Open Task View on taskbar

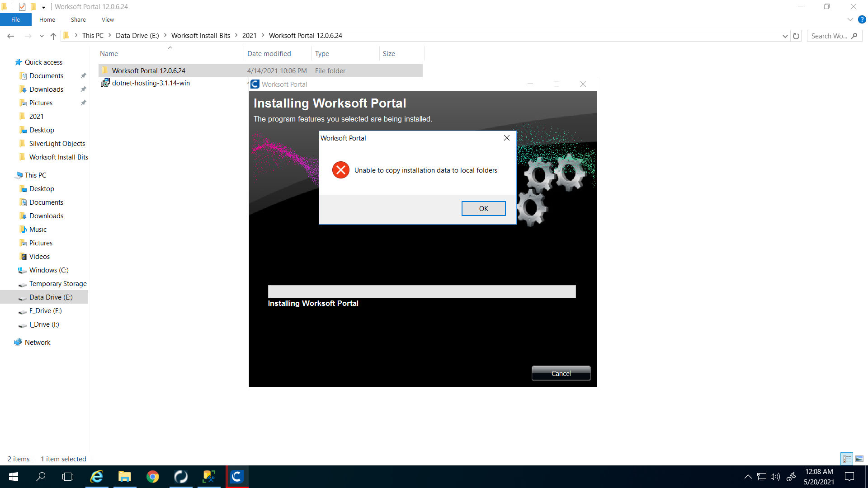(x=68, y=477)
